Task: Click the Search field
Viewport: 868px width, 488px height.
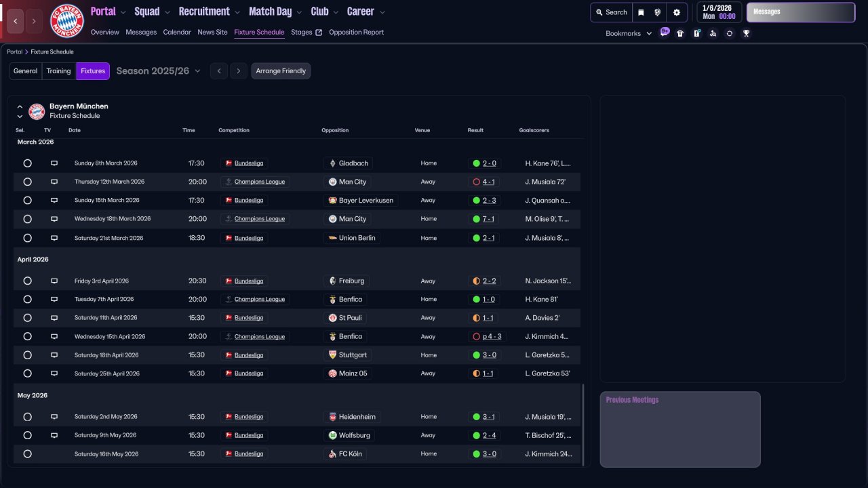Action: [x=611, y=12]
